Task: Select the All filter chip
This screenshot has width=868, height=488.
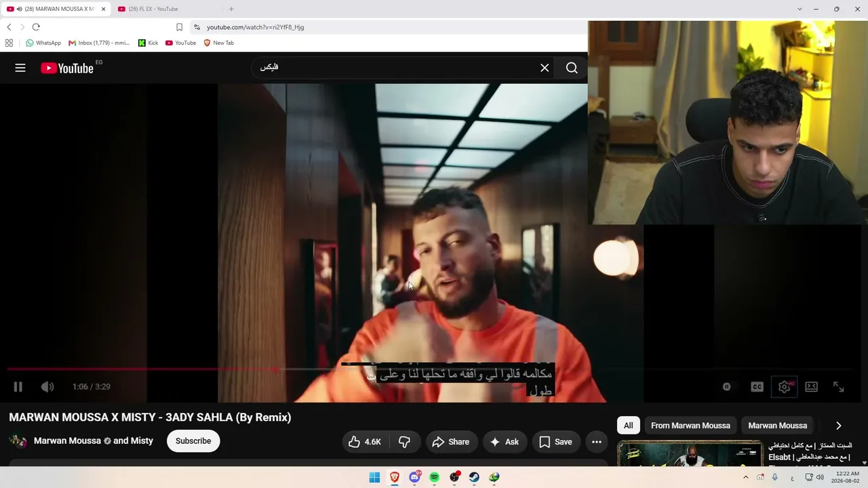Action: point(629,426)
